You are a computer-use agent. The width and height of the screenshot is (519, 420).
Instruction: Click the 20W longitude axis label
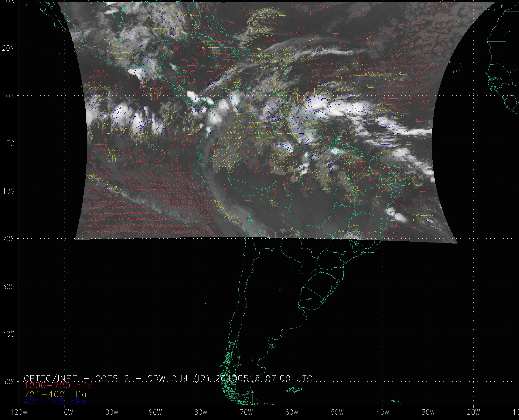474,412
